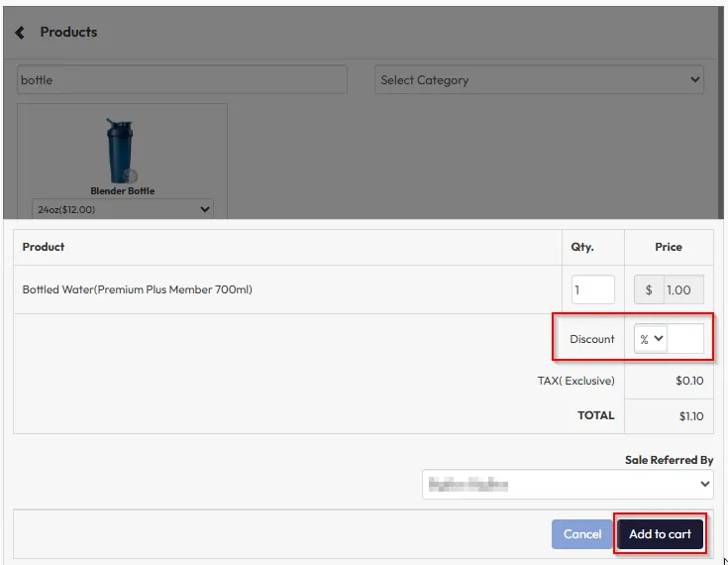Click the Bottled Water product row text
This screenshot has height=565, width=728.
tap(138, 290)
